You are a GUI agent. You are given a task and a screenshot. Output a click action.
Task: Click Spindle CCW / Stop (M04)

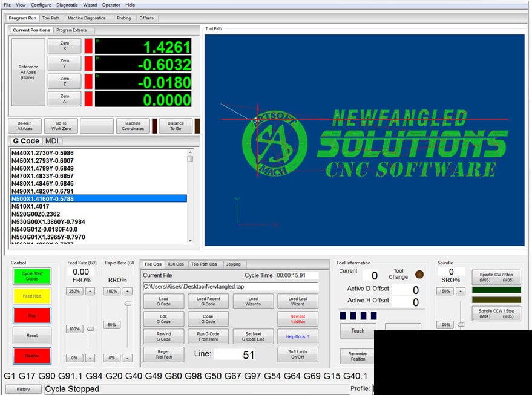click(496, 313)
